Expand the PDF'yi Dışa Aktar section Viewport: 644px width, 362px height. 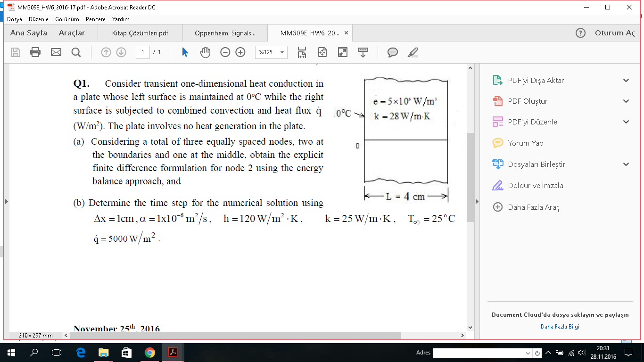pyautogui.click(x=626, y=81)
